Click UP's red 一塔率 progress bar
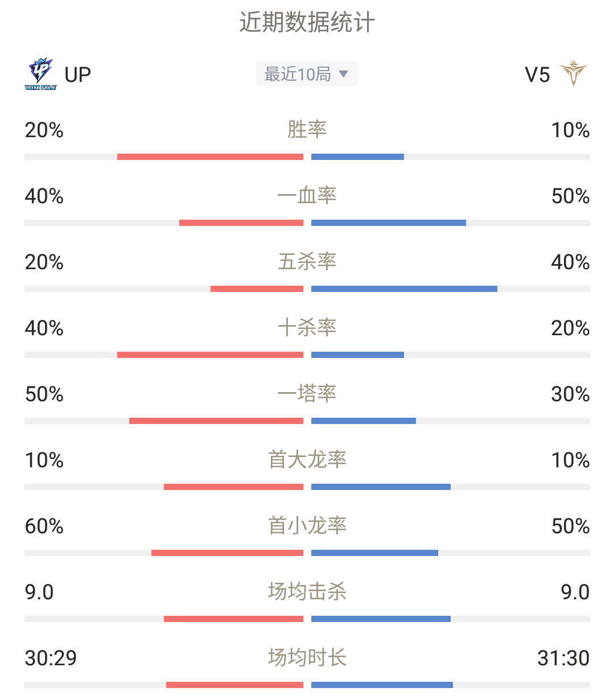This screenshot has height=700, width=614. (216, 421)
